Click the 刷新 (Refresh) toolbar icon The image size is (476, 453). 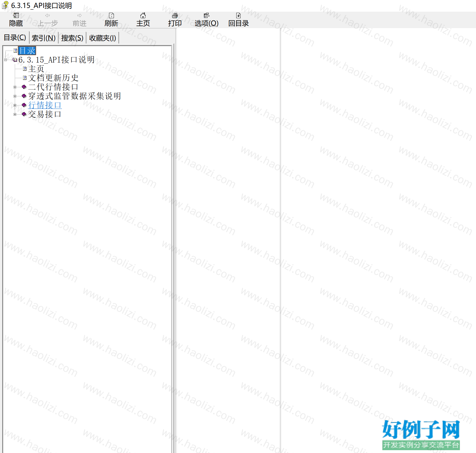click(111, 16)
